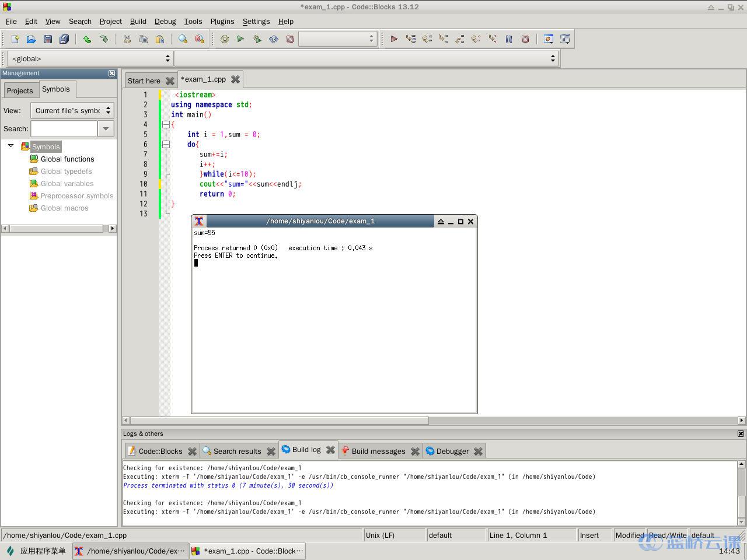Image resolution: width=747 pixels, height=560 pixels.
Task: Open the 应用程序菜单 applications menu
Action: pos(37,551)
